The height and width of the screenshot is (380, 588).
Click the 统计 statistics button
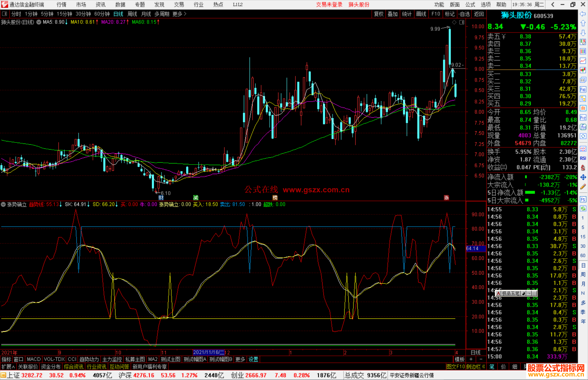tap(407, 14)
